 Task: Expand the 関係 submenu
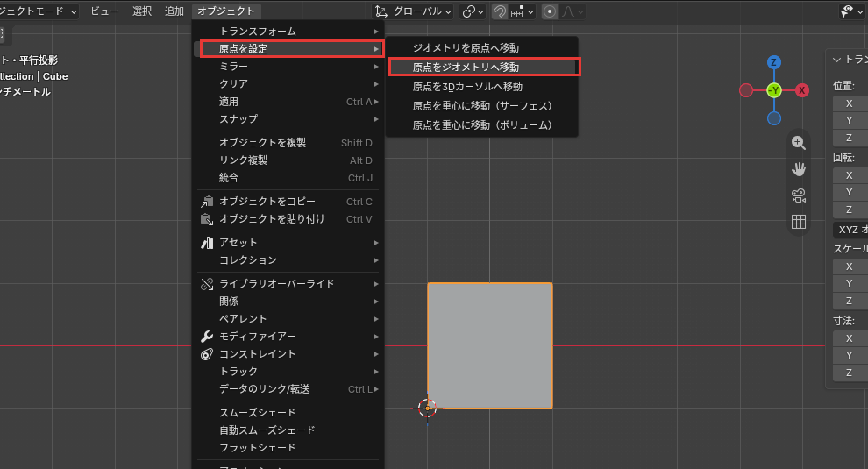tap(289, 302)
